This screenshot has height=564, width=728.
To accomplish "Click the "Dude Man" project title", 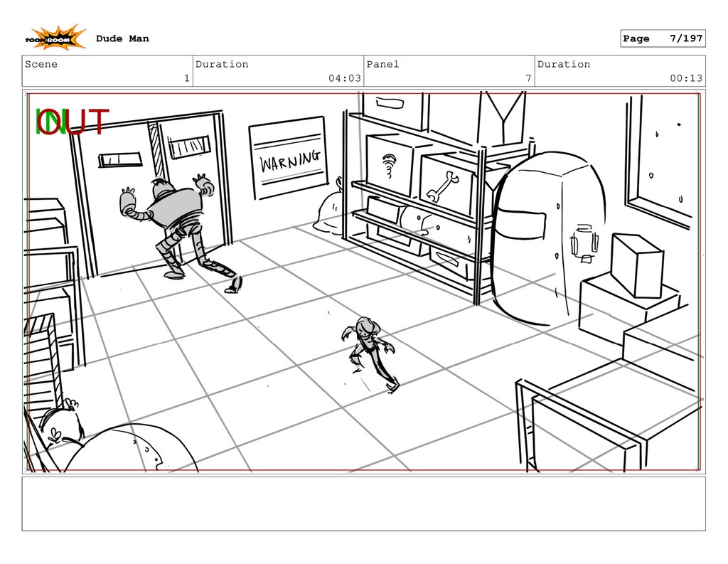I will tap(122, 38).
